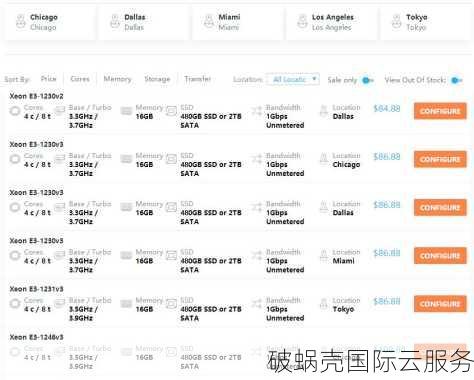Click the 3.5GHz / 3.9GHz value in Tokyo row
The height and width of the screenshot is (380, 474).
pyautogui.click(x=83, y=313)
